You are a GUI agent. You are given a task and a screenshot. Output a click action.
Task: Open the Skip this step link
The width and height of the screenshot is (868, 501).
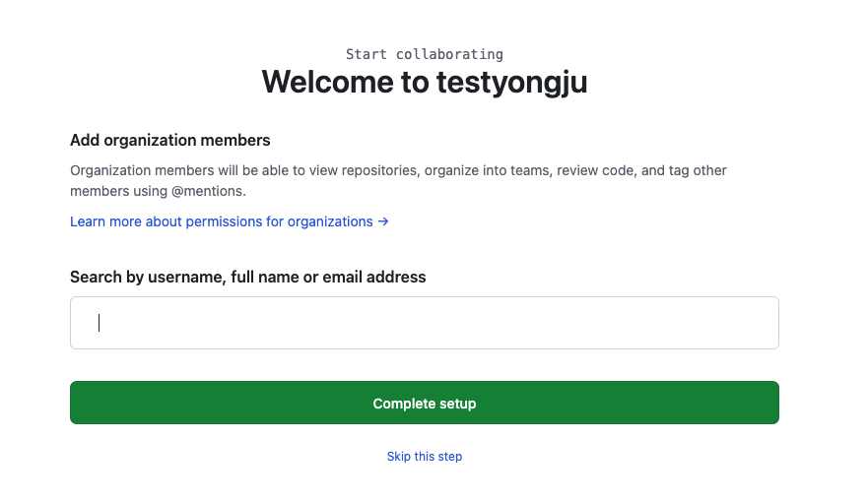tap(424, 456)
